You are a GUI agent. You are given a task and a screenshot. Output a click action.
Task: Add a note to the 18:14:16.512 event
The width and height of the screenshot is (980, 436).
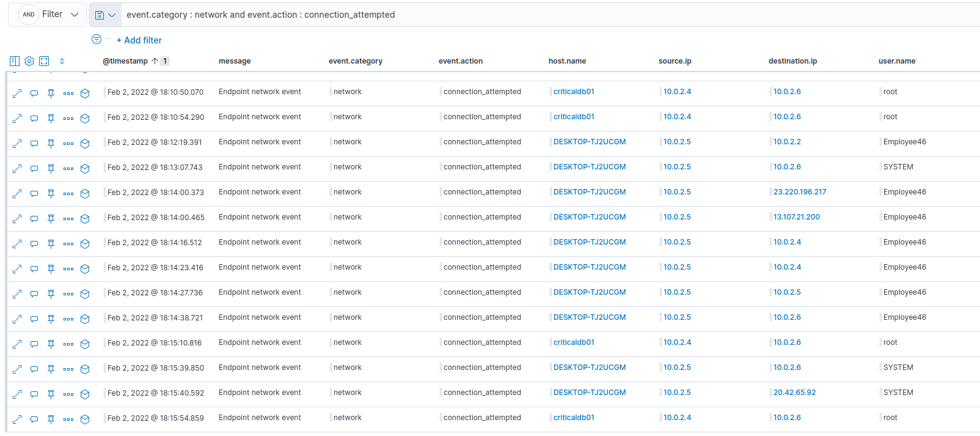click(x=34, y=244)
